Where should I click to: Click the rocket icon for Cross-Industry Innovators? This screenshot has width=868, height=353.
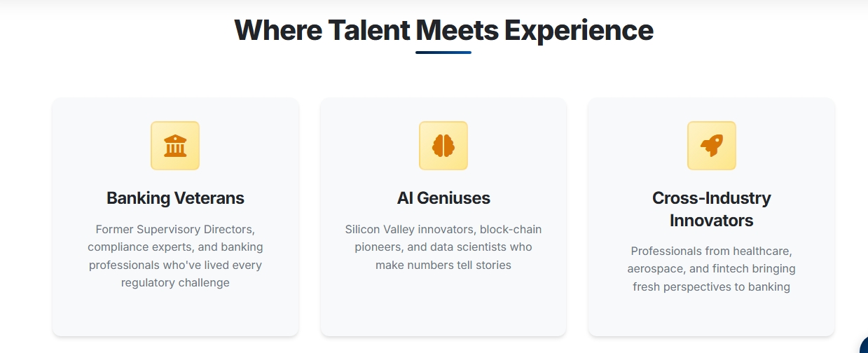[711, 146]
